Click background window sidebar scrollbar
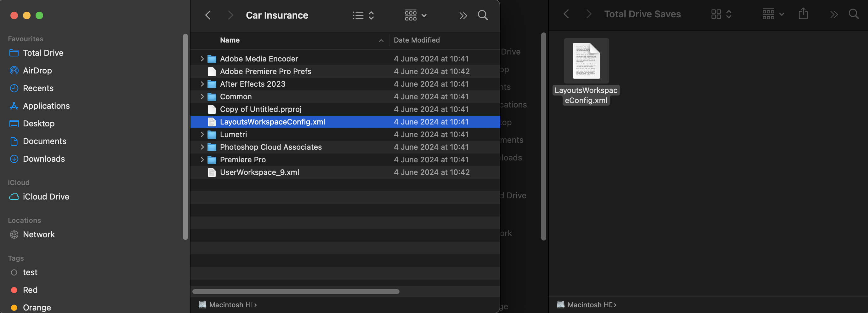This screenshot has width=868, height=313. [x=543, y=136]
